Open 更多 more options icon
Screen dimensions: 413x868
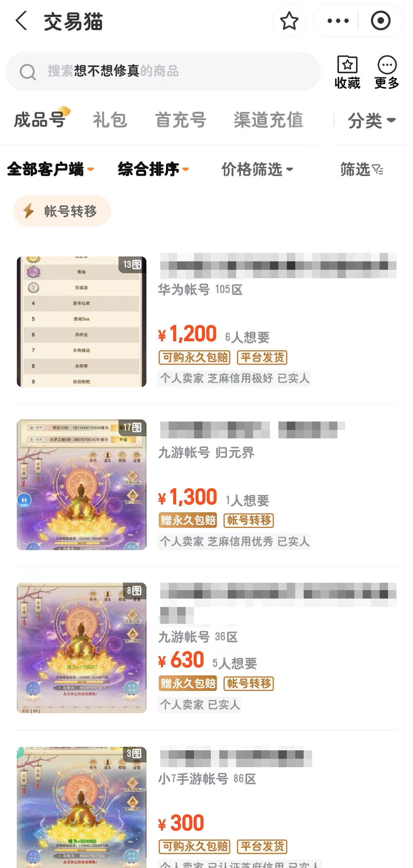click(x=387, y=72)
